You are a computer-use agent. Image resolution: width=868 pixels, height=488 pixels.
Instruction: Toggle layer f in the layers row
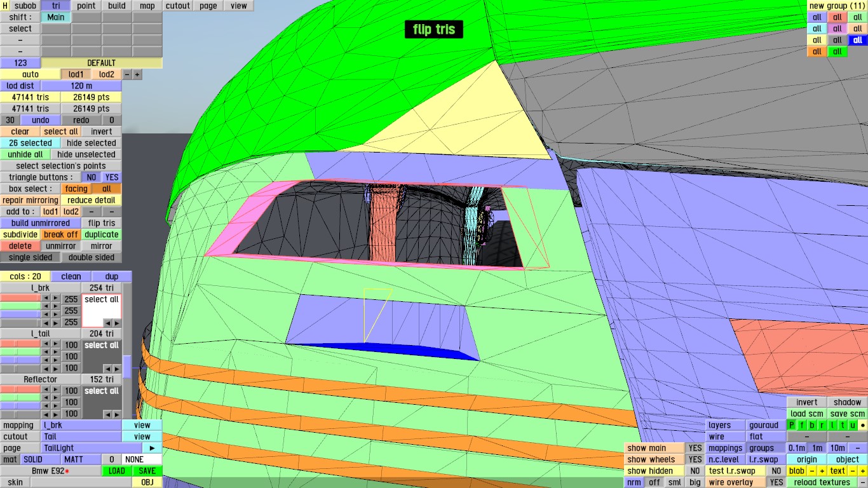coord(802,425)
